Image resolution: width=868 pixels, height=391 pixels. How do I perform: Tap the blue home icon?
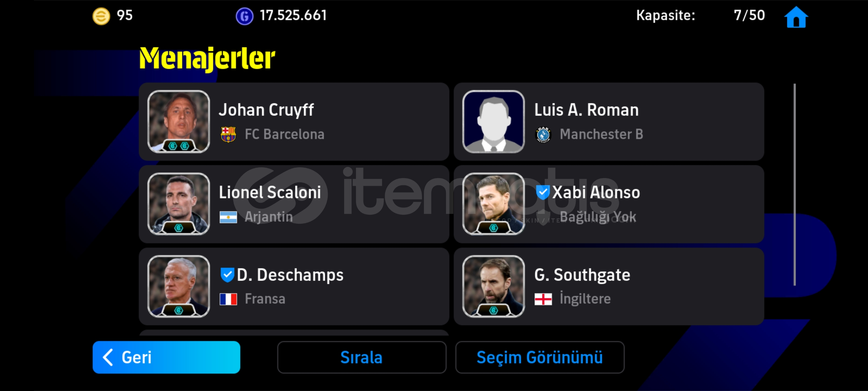coord(796,17)
